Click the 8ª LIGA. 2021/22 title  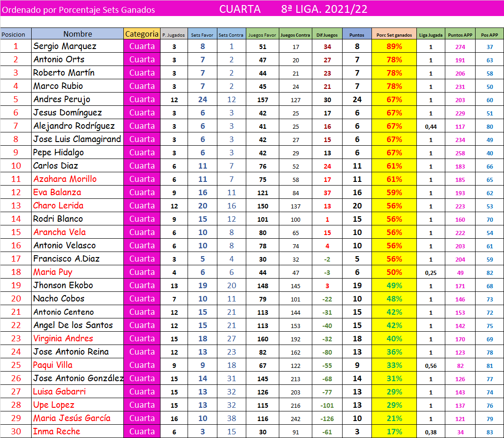[x=324, y=9]
